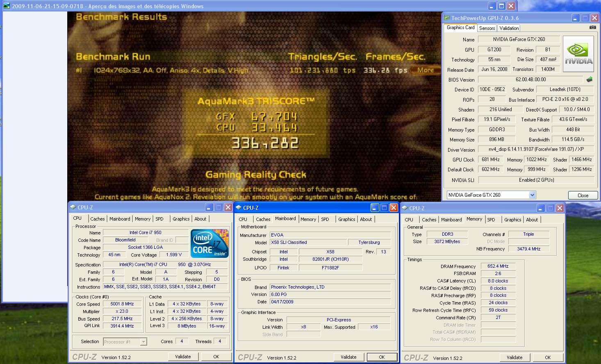
Task: Maximize the picture viewer window
Action: point(501,6)
